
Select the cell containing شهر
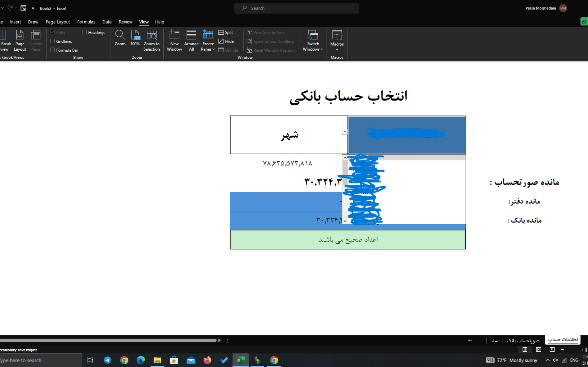tap(289, 135)
